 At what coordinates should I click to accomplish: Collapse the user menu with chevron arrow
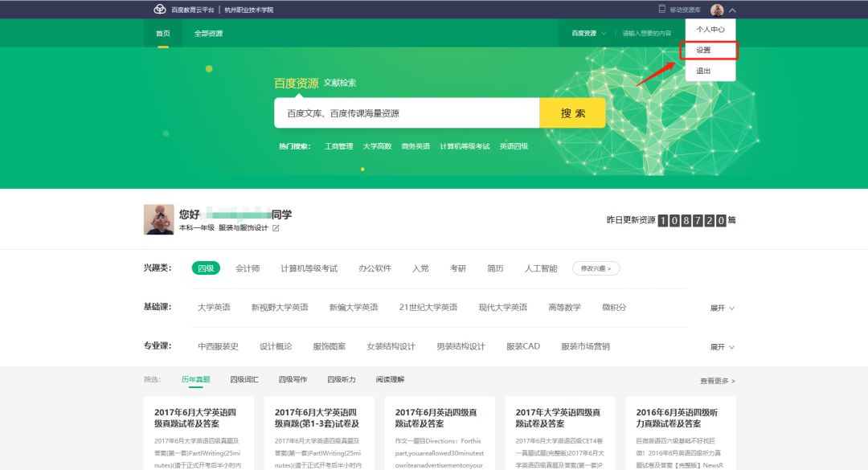732,10
